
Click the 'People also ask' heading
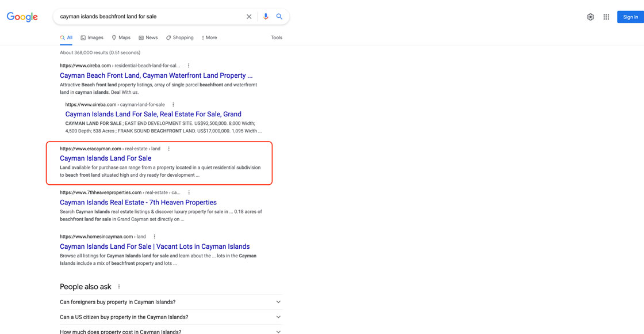point(86,287)
